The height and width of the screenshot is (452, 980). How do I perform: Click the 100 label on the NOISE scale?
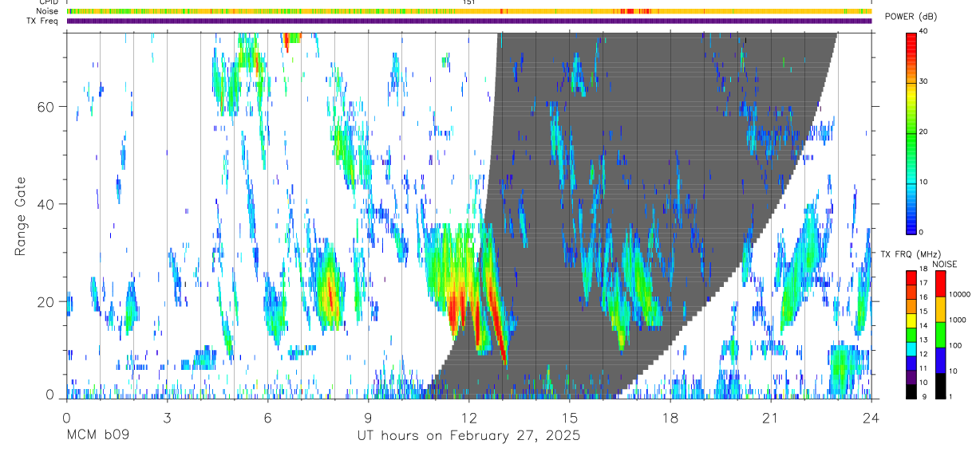(x=955, y=345)
